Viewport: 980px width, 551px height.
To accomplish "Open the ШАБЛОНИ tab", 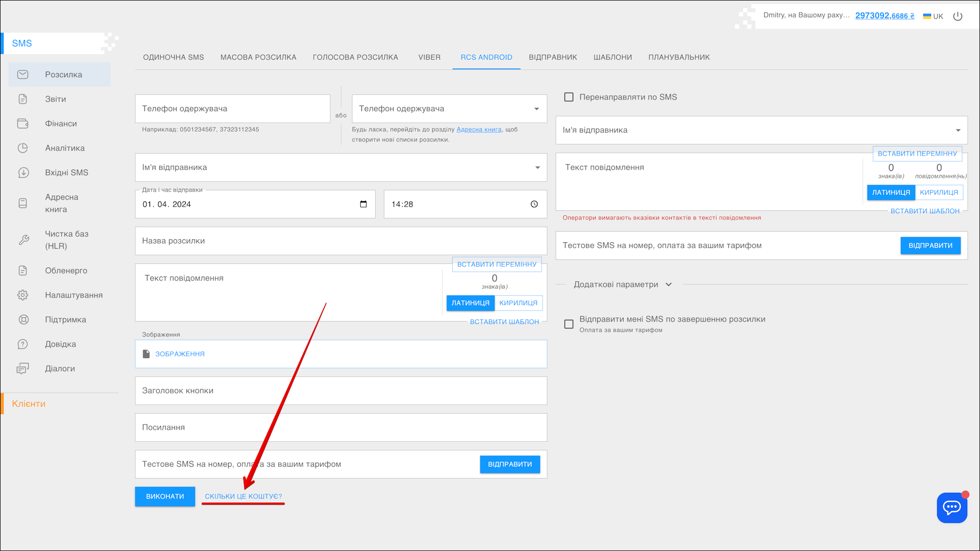I will (612, 57).
